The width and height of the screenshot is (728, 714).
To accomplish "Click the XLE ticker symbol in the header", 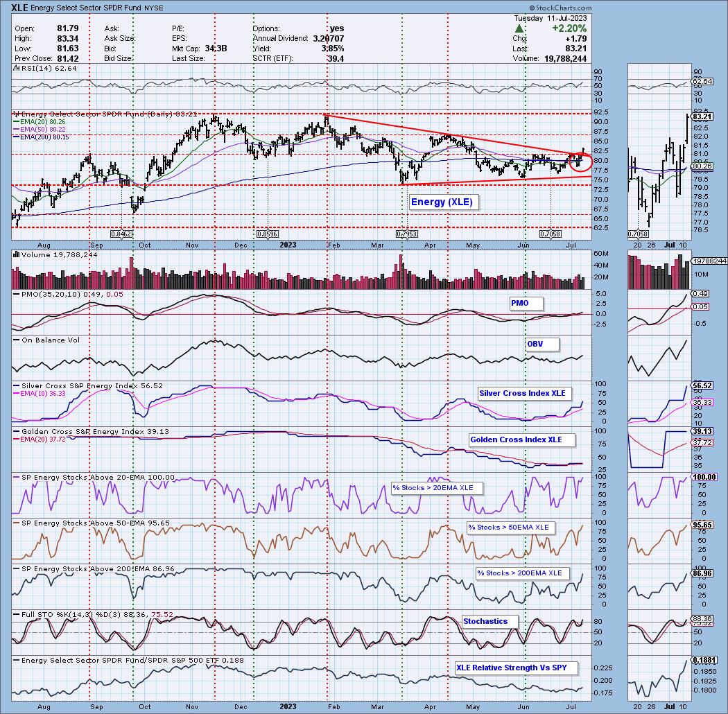I will (21, 8).
